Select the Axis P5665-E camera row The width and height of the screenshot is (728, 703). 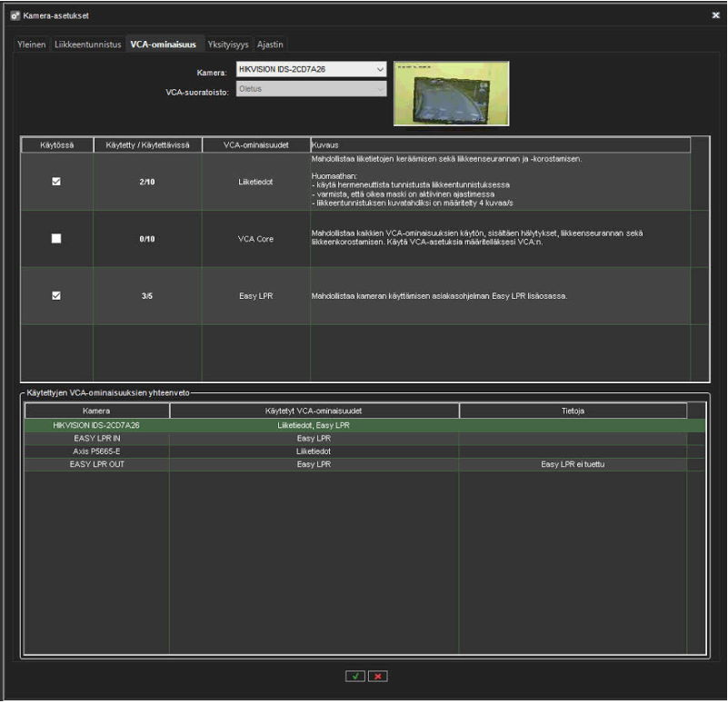[x=96, y=451]
